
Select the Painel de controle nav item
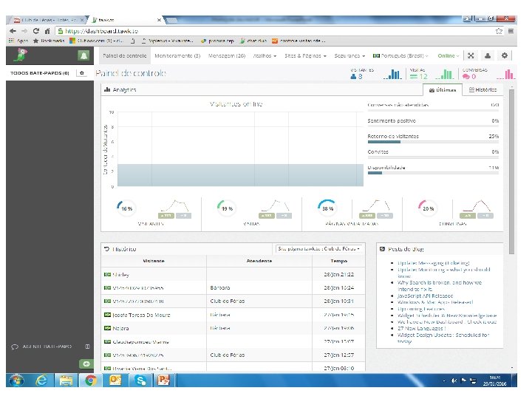point(125,55)
